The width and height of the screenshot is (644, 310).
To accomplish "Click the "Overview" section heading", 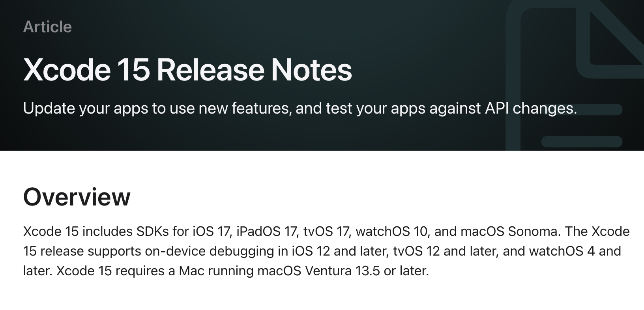I will click(x=77, y=197).
